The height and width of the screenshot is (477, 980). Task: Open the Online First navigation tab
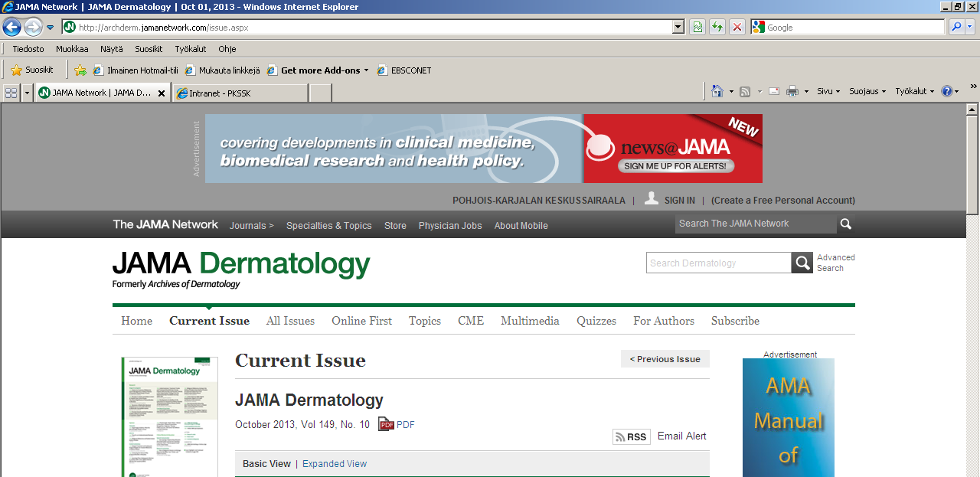(x=361, y=321)
